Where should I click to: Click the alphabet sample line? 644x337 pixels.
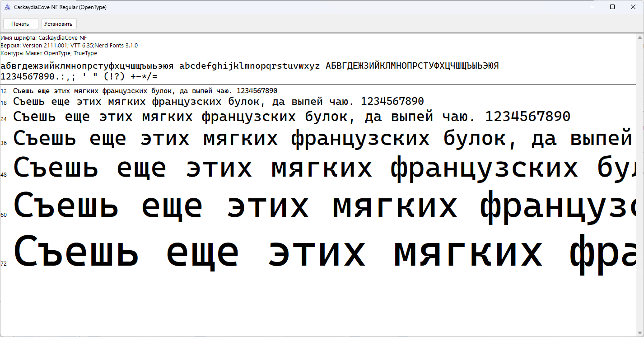(249, 66)
